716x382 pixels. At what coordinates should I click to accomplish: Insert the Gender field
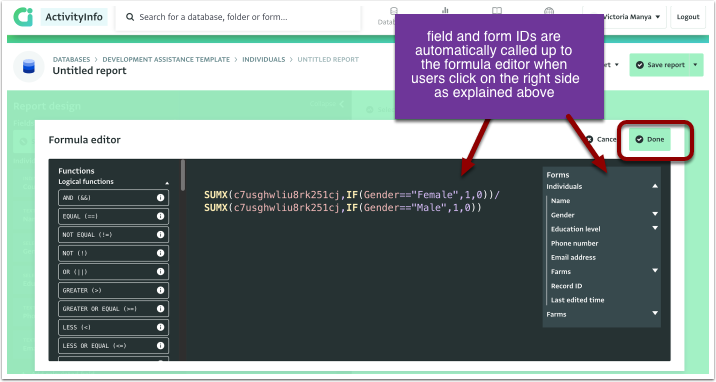coord(563,215)
